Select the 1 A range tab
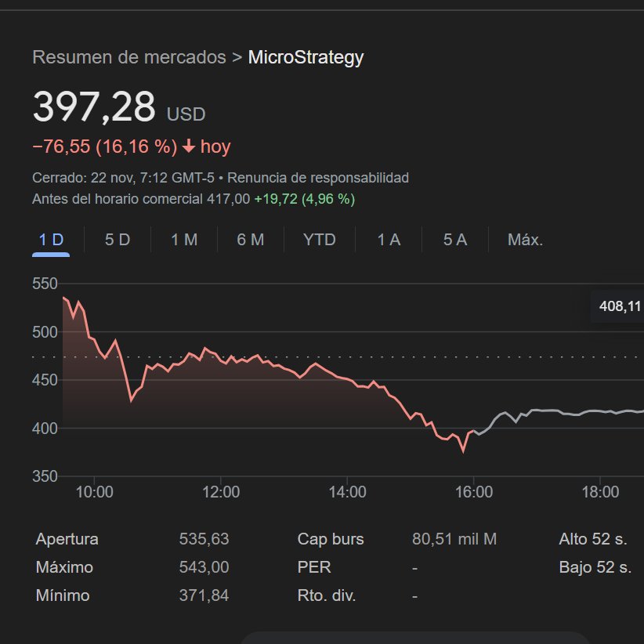The image size is (644, 644). [x=389, y=240]
